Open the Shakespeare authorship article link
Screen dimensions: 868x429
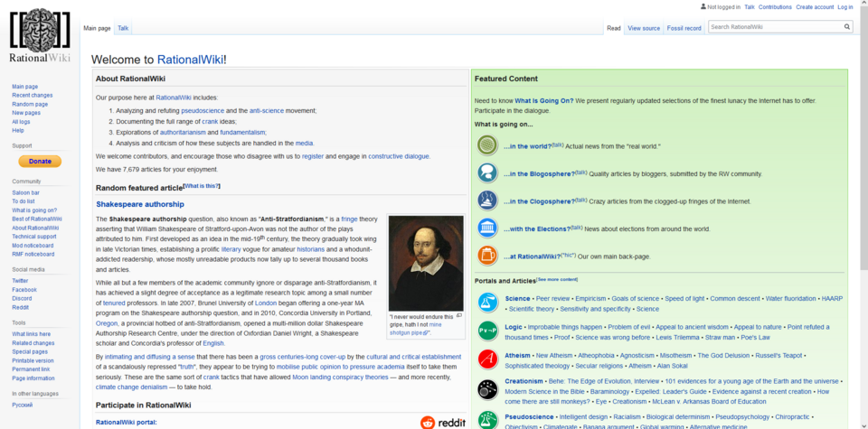click(x=140, y=204)
